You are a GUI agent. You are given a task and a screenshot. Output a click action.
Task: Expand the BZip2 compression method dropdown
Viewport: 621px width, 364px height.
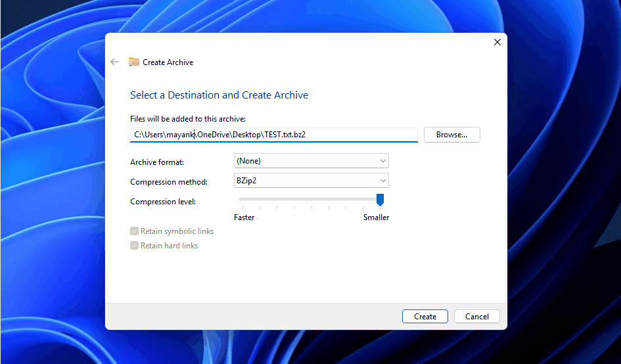pos(311,181)
